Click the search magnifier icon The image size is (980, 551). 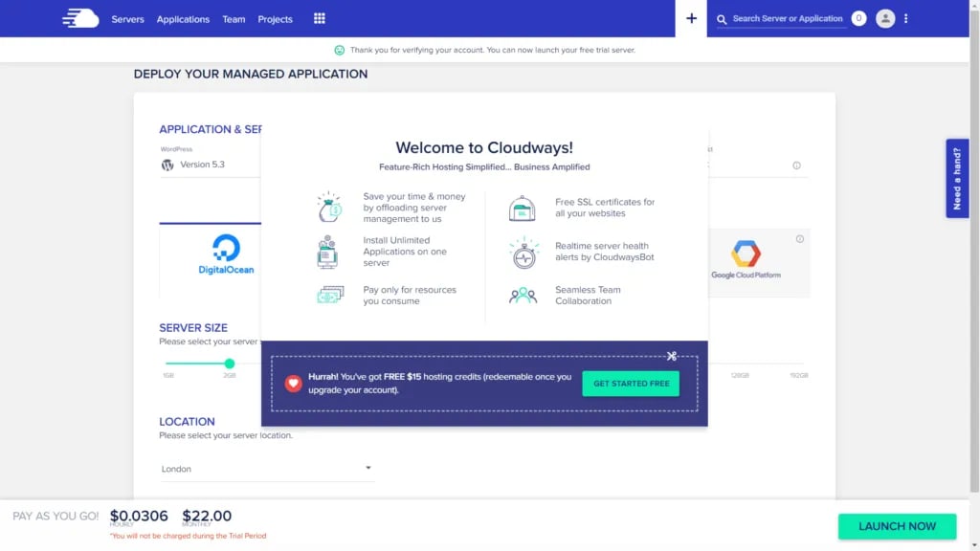pyautogui.click(x=722, y=19)
